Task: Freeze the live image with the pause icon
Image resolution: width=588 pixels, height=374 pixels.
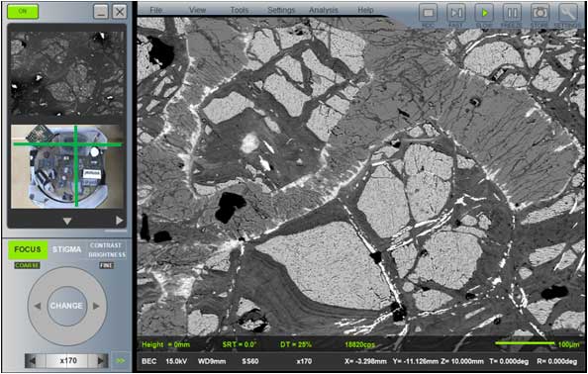Action: [512, 13]
